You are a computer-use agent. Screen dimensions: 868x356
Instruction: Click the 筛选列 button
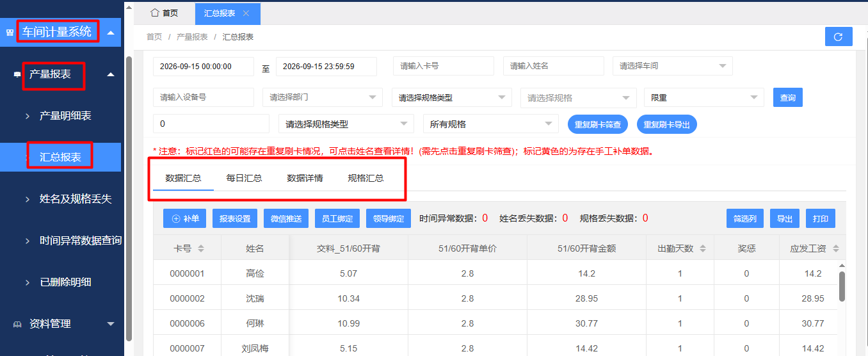click(x=745, y=218)
